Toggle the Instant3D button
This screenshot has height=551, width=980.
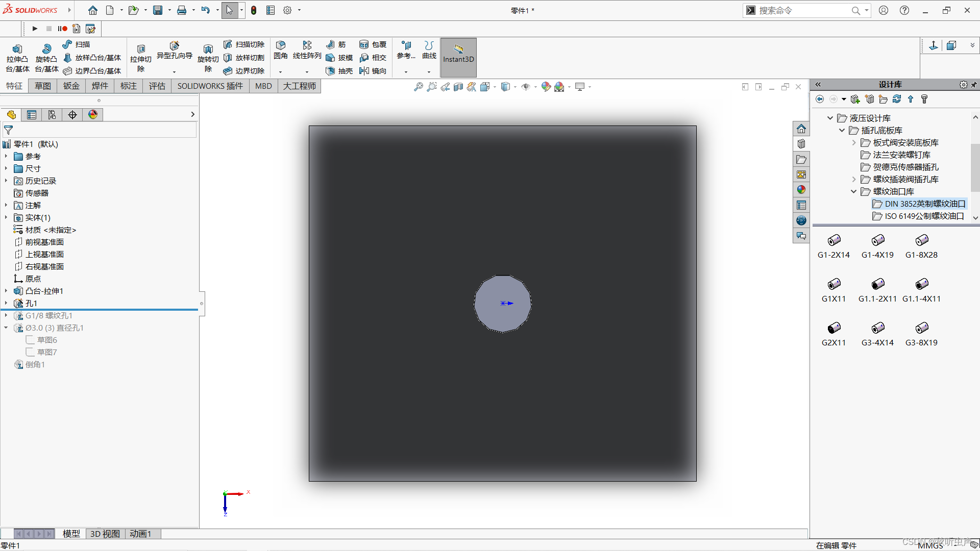[x=458, y=57]
